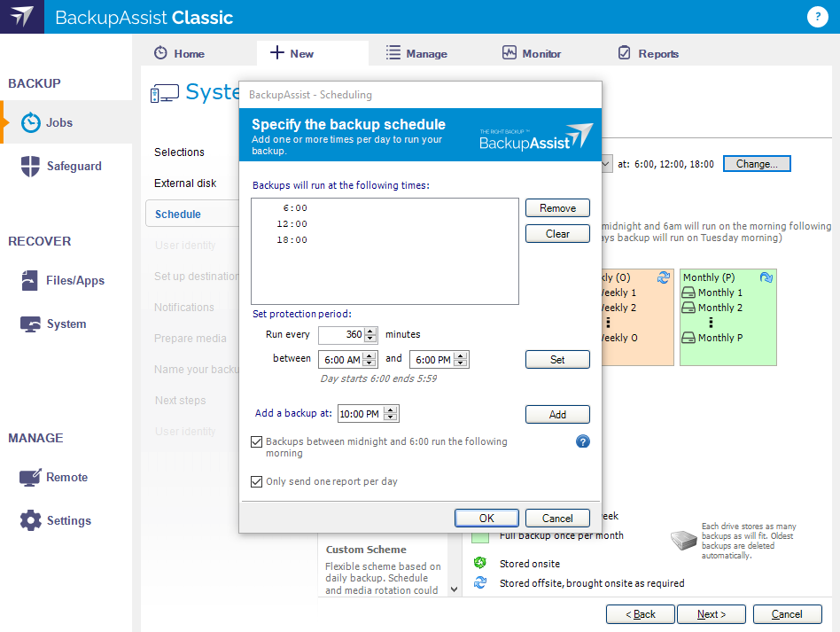Cancel the Scheduling dialog

click(557, 519)
